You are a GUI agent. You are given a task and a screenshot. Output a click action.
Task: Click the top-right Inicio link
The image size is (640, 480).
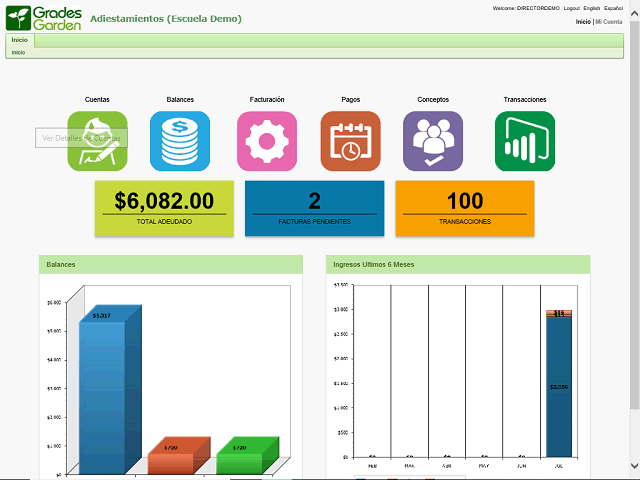pos(583,22)
